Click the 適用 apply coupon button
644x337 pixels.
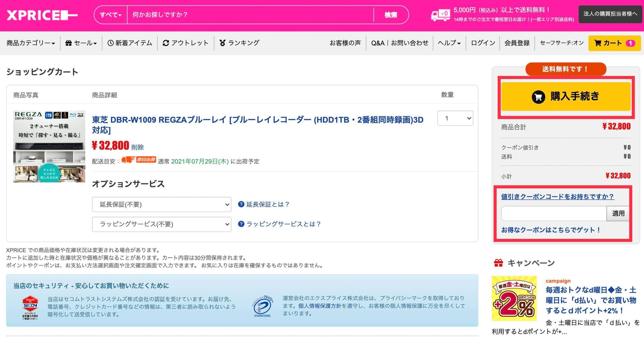[618, 214]
